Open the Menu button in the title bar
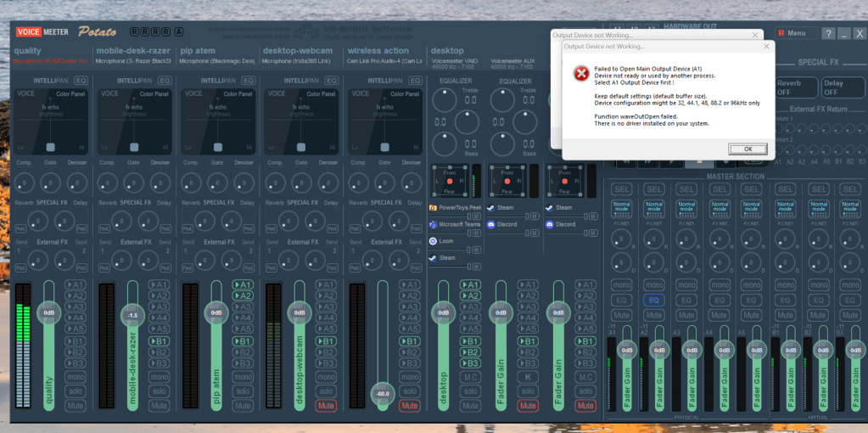This screenshot has width=868, height=433. (796, 33)
